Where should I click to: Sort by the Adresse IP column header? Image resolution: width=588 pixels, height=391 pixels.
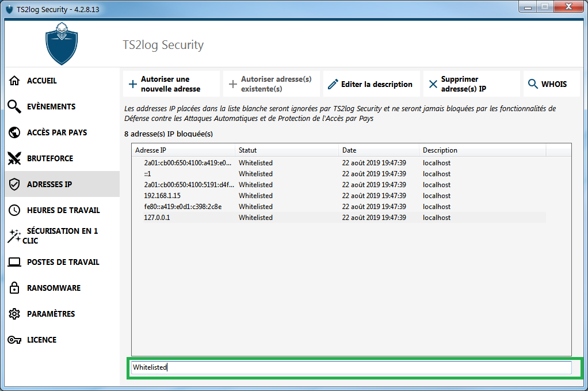[x=184, y=150]
